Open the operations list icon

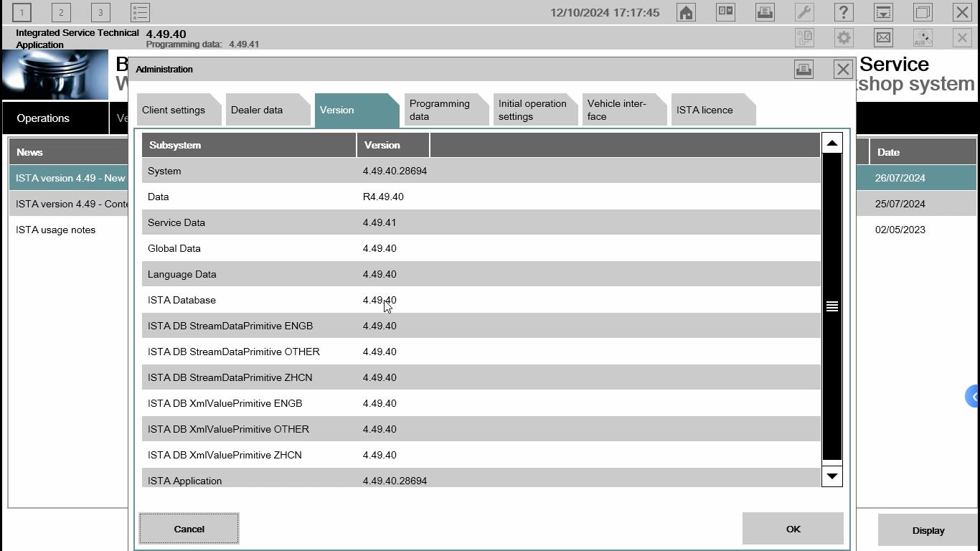pyautogui.click(x=140, y=12)
